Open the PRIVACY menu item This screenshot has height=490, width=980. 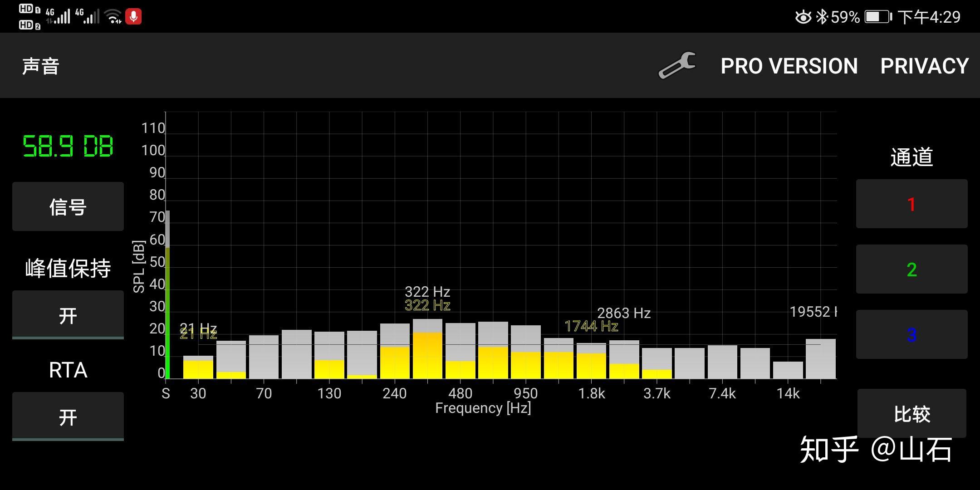click(x=924, y=66)
